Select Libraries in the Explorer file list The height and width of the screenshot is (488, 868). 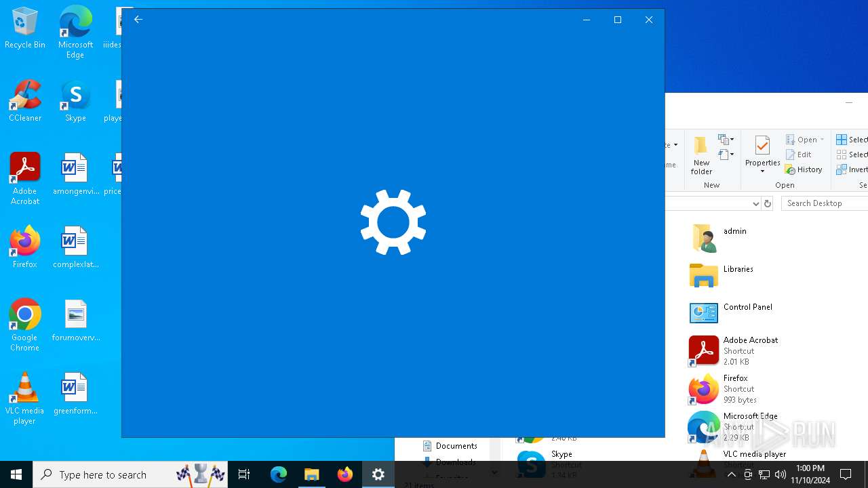click(x=722, y=275)
